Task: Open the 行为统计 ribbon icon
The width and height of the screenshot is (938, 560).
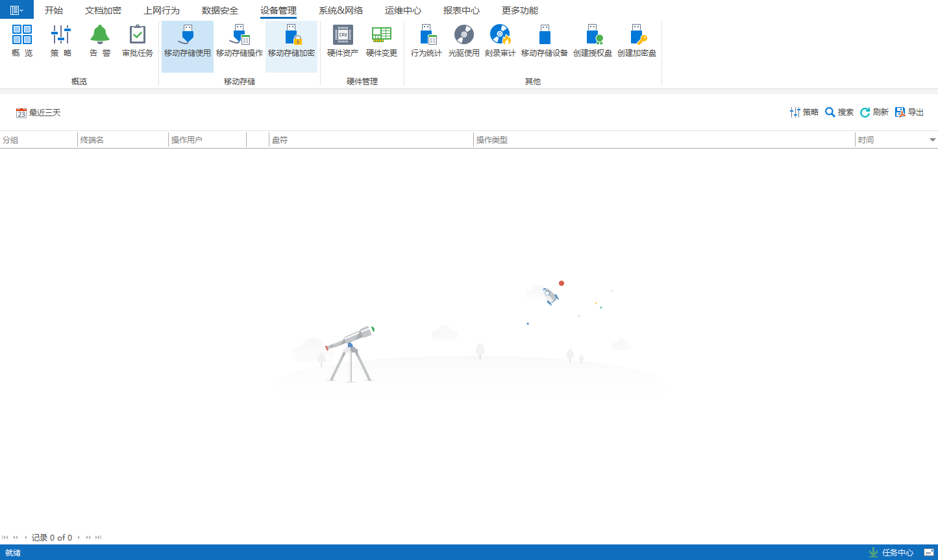Action: pos(426,41)
